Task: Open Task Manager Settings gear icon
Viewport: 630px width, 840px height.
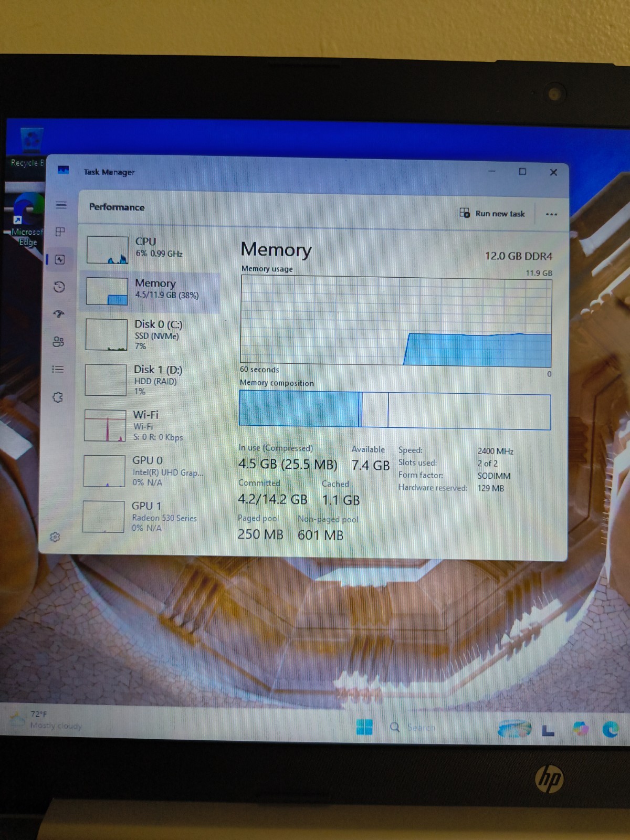Action: point(55,537)
